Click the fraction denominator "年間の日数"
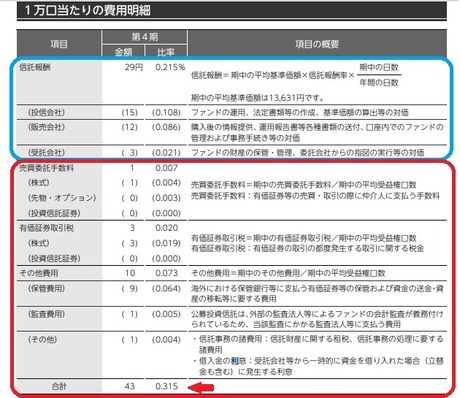460x398 pixels. (x=379, y=82)
